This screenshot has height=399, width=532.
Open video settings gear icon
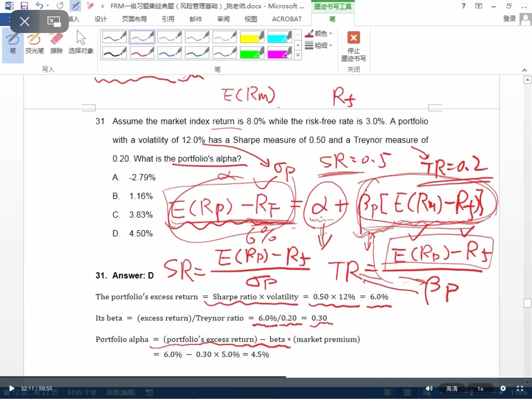click(503, 388)
